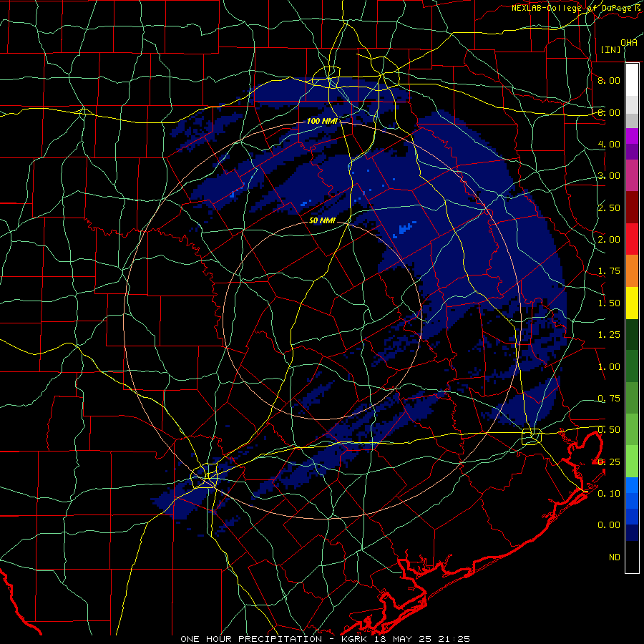This screenshot has height=644, width=644.
Task: Click the dark red 2.50 legend swatch
Action: pos(632,208)
